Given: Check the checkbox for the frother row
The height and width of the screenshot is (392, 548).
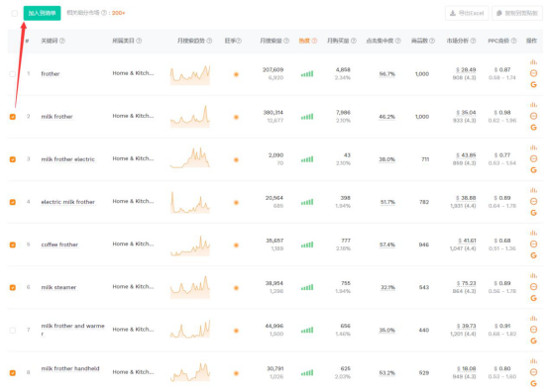Looking at the screenshot, I should coord(12,74).
